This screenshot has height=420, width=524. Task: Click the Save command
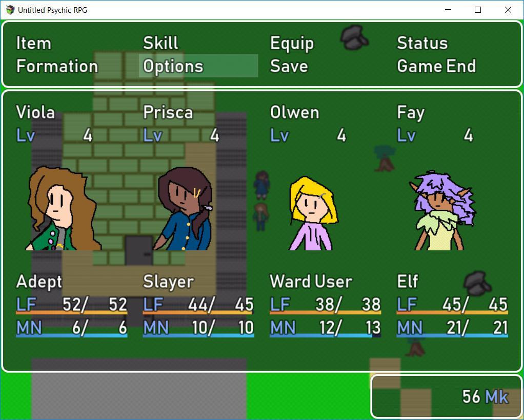tap(289, 66)
